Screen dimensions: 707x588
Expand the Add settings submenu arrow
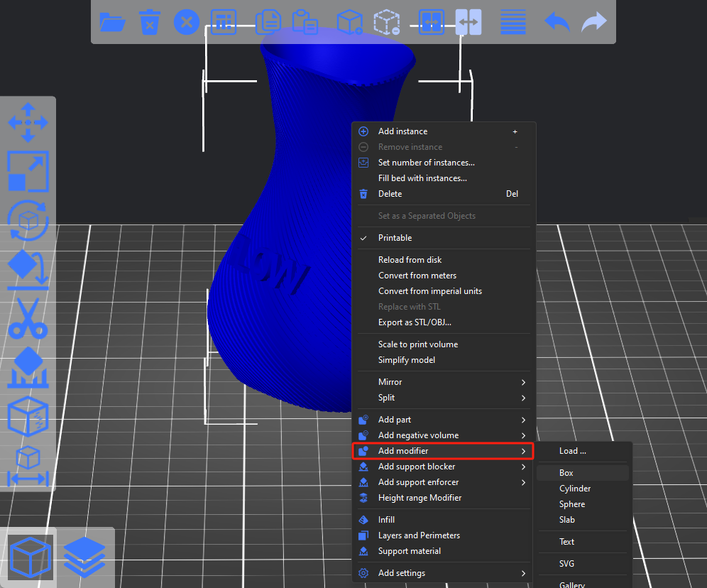[524, 573]
